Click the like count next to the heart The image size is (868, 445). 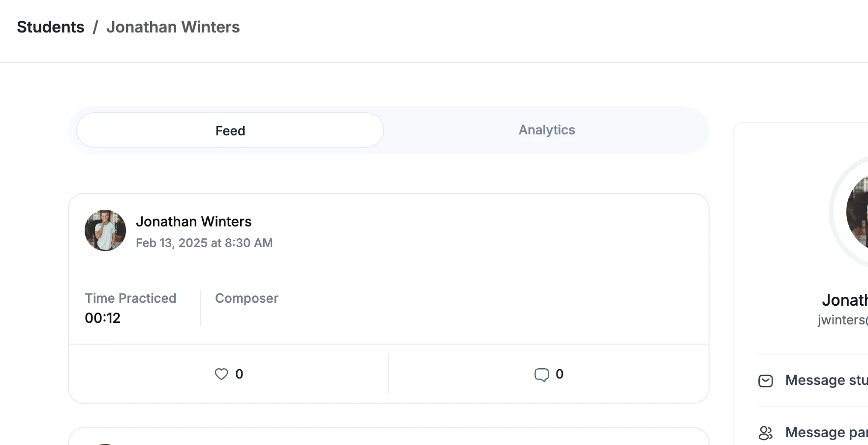point(239,374)
